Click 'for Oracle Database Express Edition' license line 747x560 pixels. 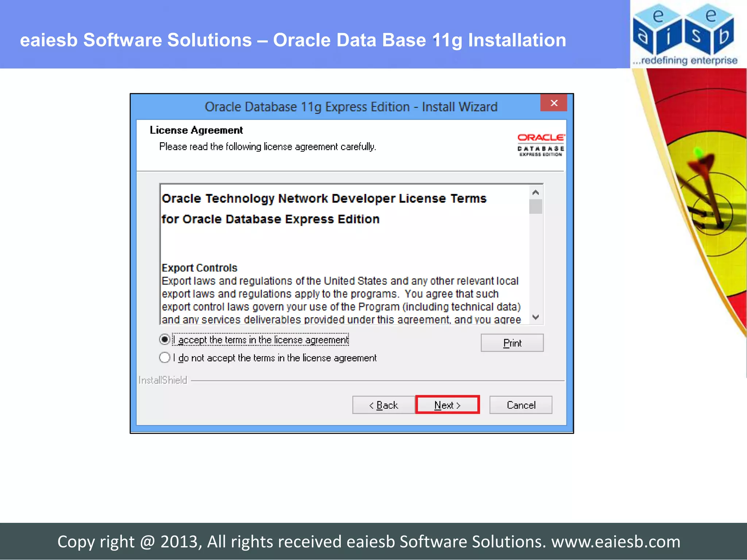point(270,219)
